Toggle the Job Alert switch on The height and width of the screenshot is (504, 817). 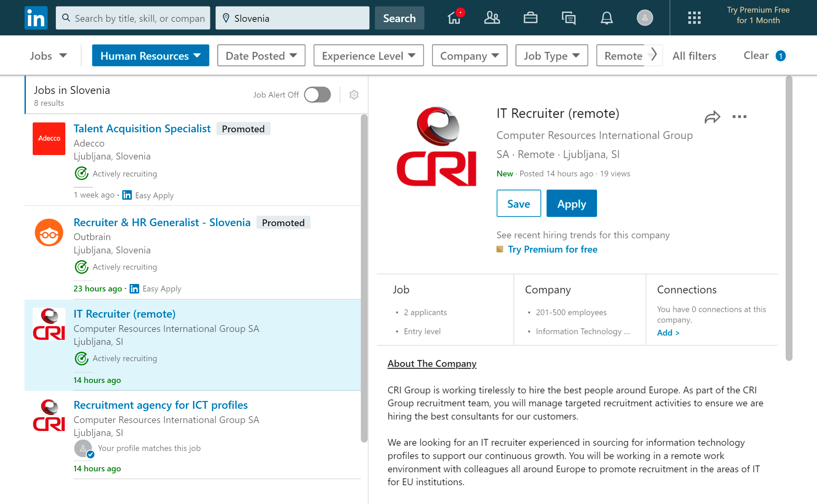click(x=317, y=95)
